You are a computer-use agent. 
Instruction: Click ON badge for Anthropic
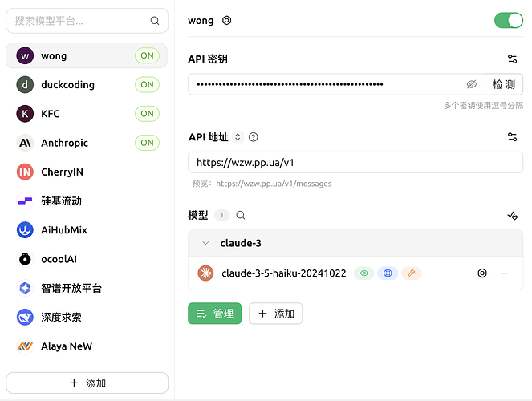coord(148,143)
